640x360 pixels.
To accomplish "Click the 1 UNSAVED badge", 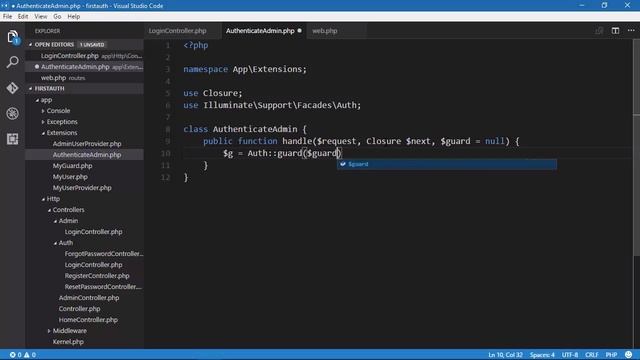I will (92, 44).
